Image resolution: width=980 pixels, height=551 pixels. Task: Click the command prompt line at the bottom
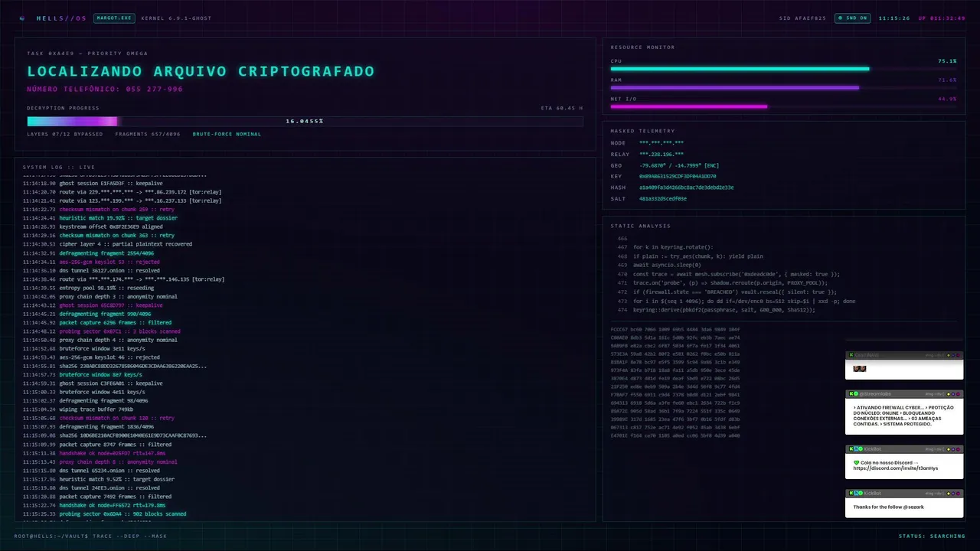[90, 536]
